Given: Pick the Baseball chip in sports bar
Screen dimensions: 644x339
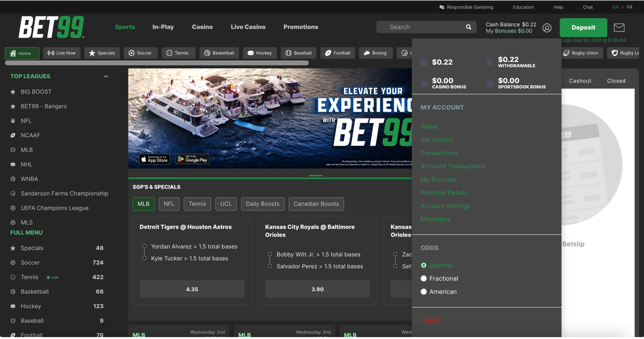Looking at the screenshot, I should tap(299, 53).
